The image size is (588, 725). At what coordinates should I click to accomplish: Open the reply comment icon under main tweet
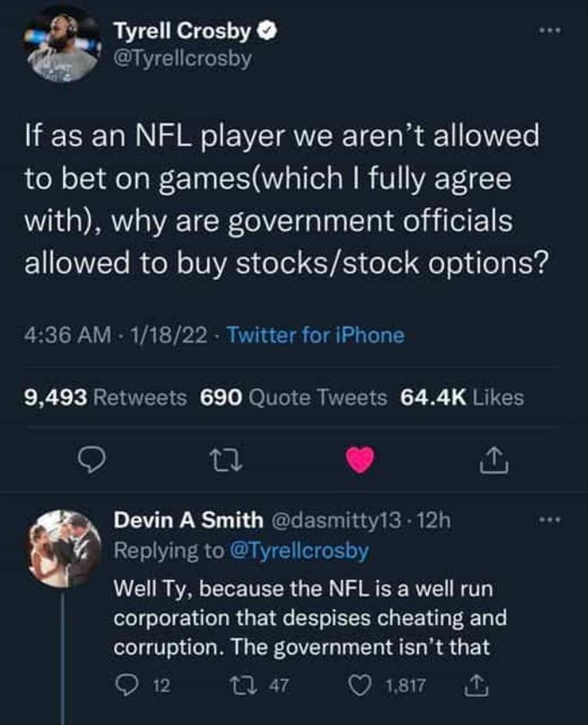coord(92,460)
